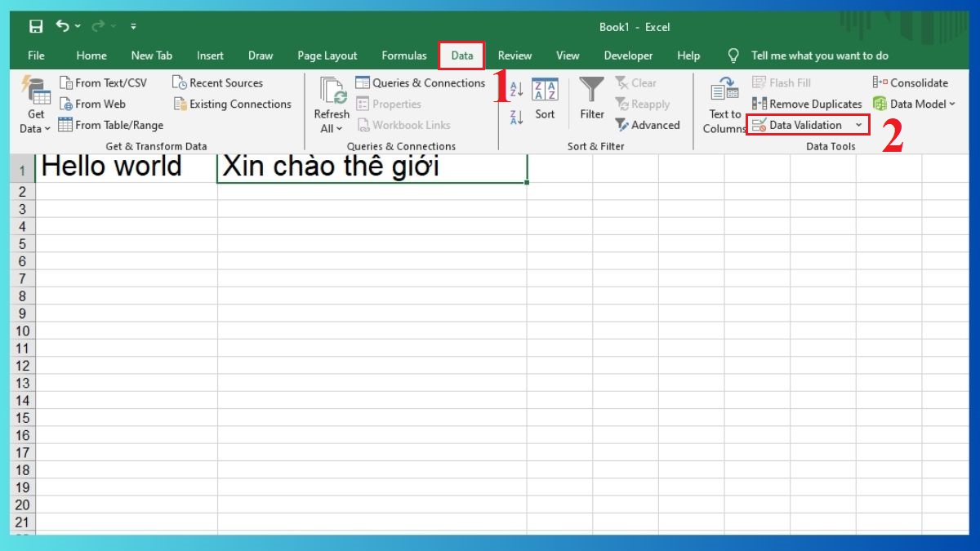Sort data ascending with A to Z button

[515, 90]
